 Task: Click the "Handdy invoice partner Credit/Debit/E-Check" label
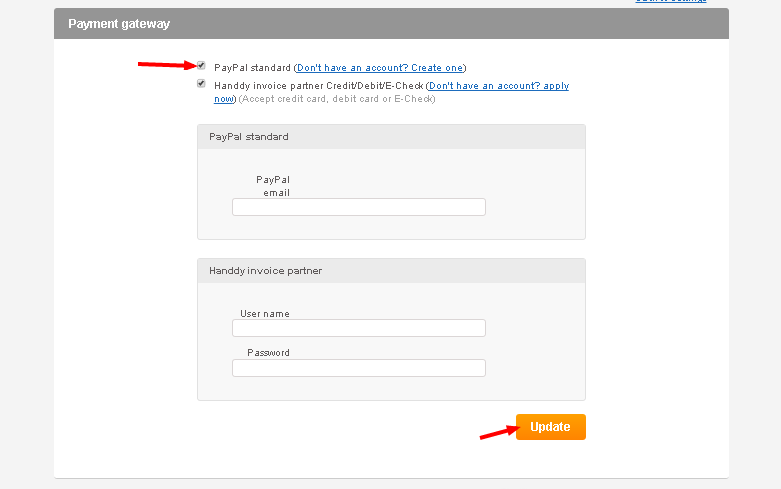pos(318,86)
